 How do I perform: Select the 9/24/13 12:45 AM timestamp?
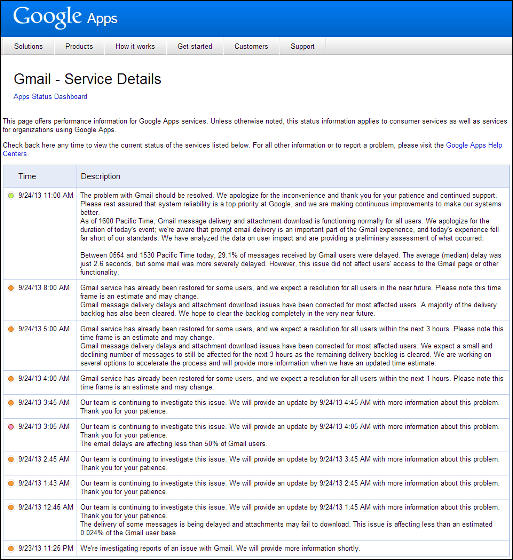(x=46, y=507)
